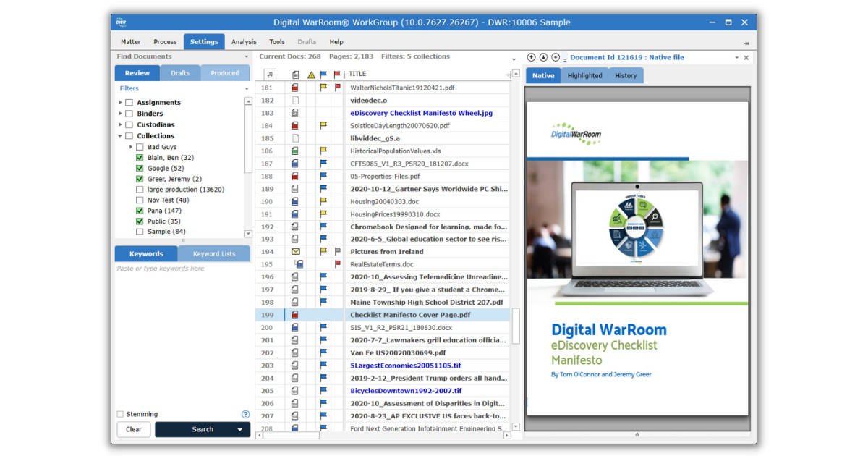The image size is (868, 456).
Task: Click the Clear button
Action: click(133, 429)
